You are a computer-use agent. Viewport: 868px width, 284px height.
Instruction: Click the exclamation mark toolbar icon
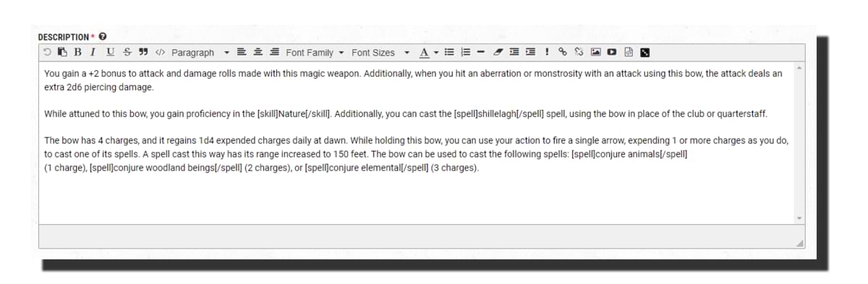(x=547, y=52)
